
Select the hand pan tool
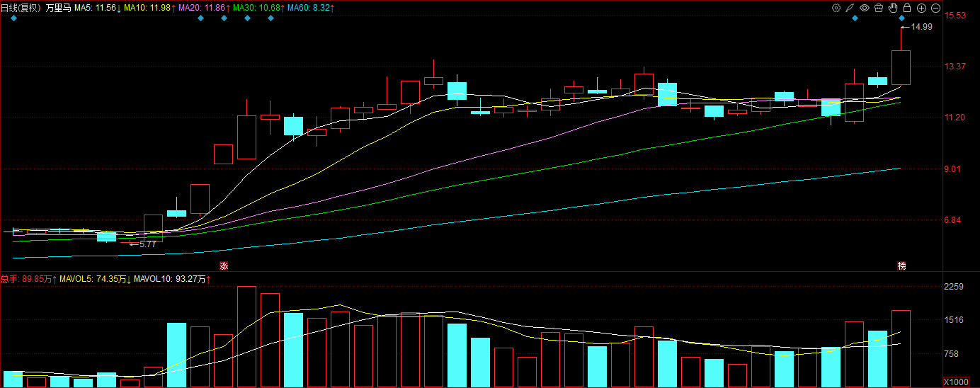[x=893, y=8]
